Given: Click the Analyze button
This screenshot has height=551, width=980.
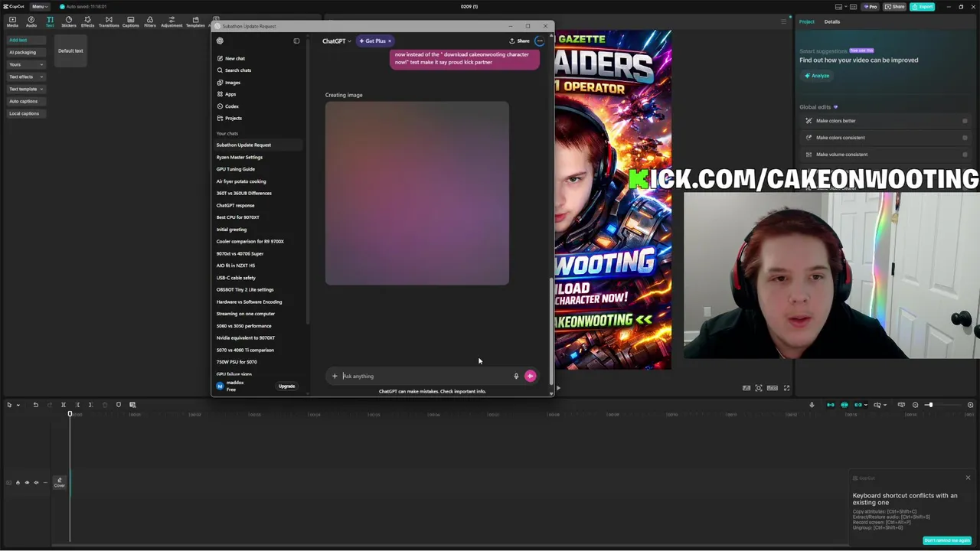Looking at the screenshot, I should tap(817, 76).
